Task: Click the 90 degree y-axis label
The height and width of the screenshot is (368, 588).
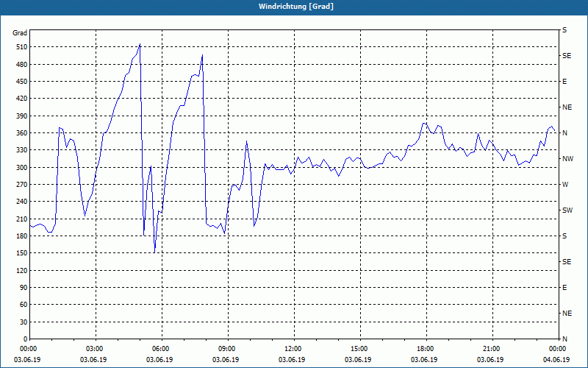Action: [x=24, y=288]
